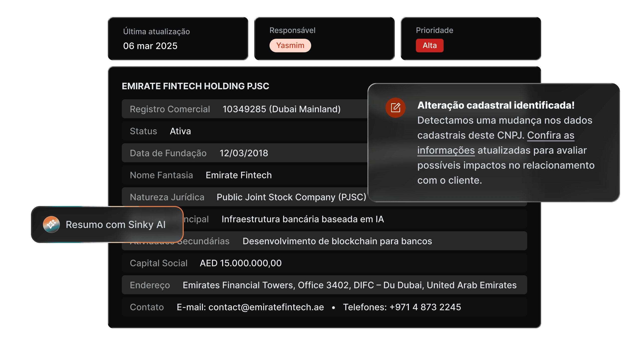Image resolution: width=644 pixels, height=350 pixels.
Task: Select the Última atualização date card
Action: [x=178, y=38]
